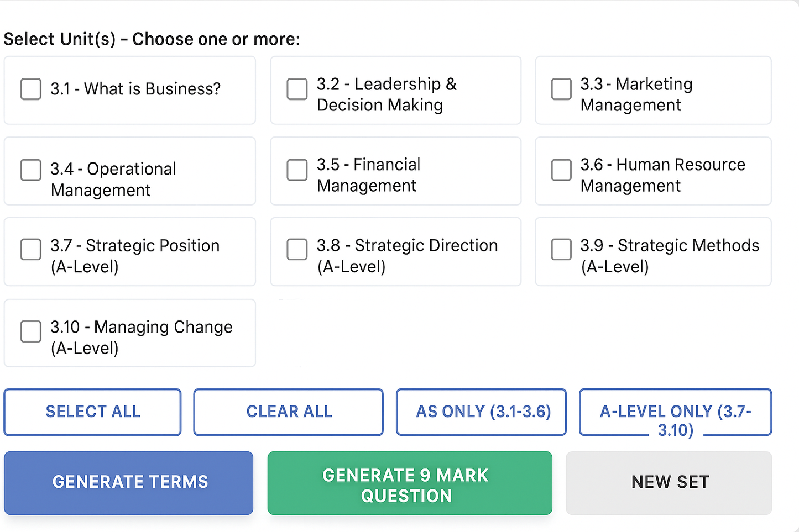Click GENERATE 9 MARK QUESTION
Viewport: 799px width, 532px height.
pos(409,483)
